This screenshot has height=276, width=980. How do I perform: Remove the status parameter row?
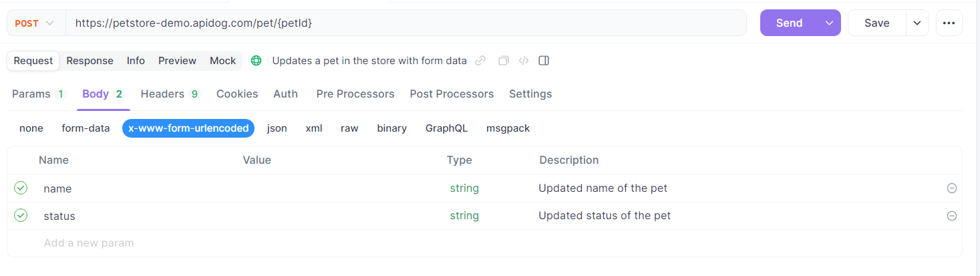(952, 216)
